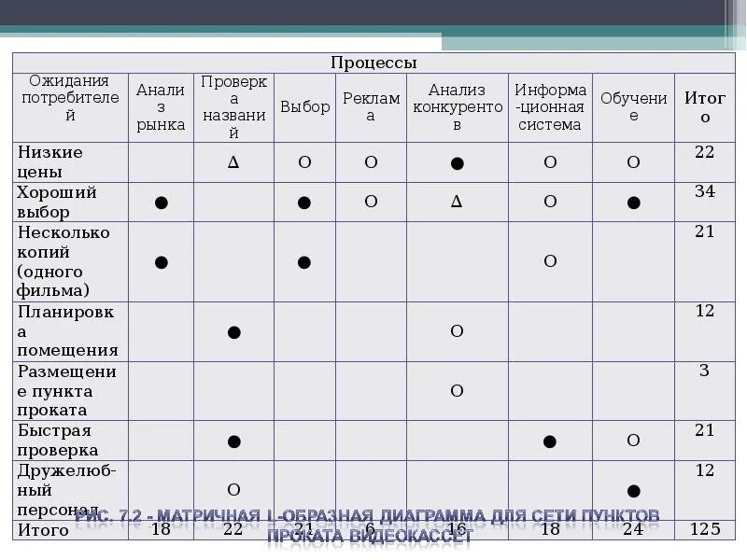Select filled circle in Хороший выбор, Выбор

click(x=304, y=203)
